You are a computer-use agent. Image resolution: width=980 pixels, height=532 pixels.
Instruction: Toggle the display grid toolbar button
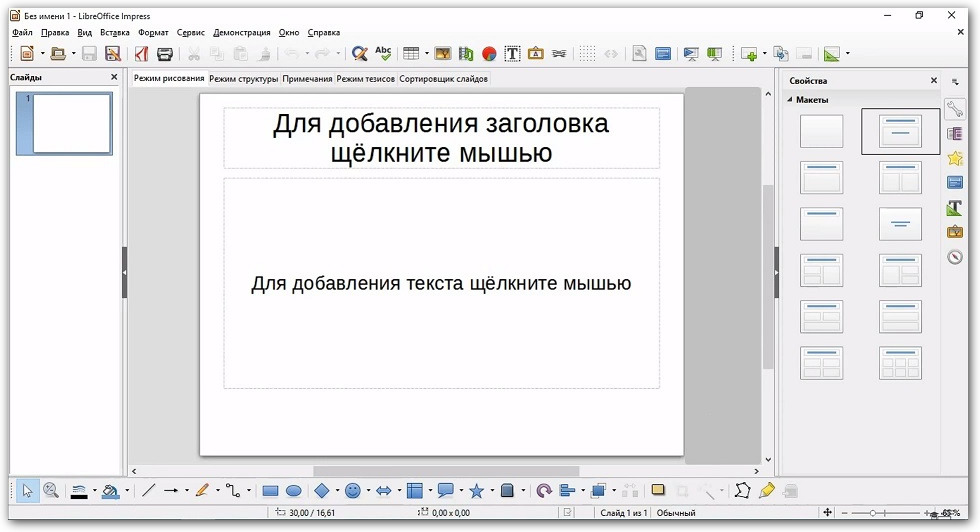click(x=587, y=54)
